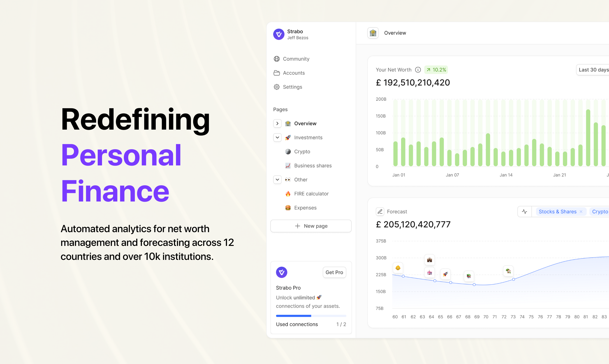Click the activity pulse icon in Forecast filters
This screenshot has width=609, height=364.
click(x=524, y=211)
